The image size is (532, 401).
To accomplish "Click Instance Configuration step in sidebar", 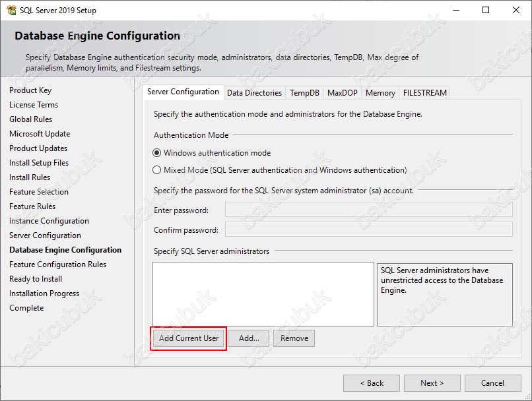I will tap(50, 221).
